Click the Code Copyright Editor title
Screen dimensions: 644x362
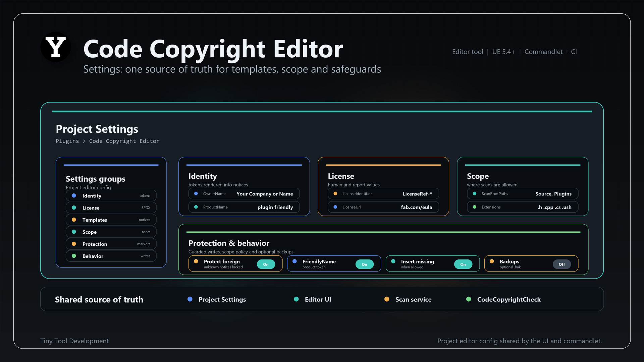pyautogui.click(x=213, y=49)
